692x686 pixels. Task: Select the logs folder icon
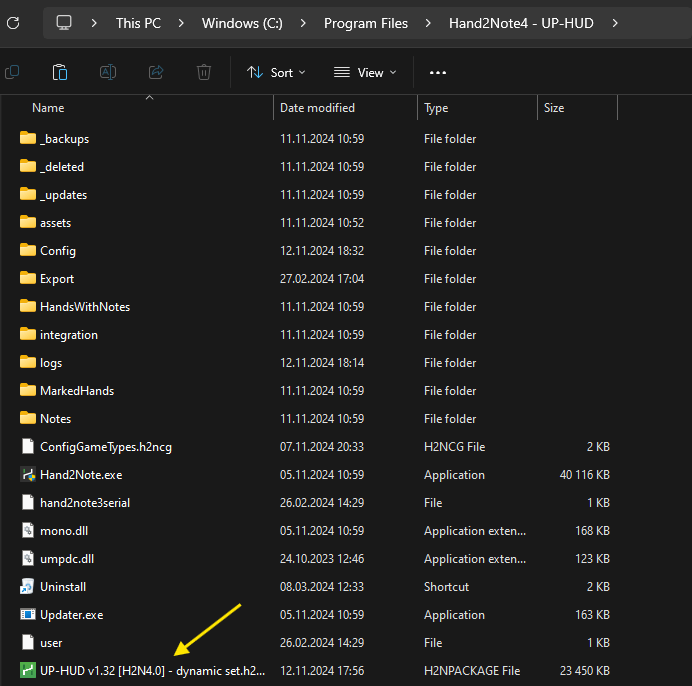[28, 362]
